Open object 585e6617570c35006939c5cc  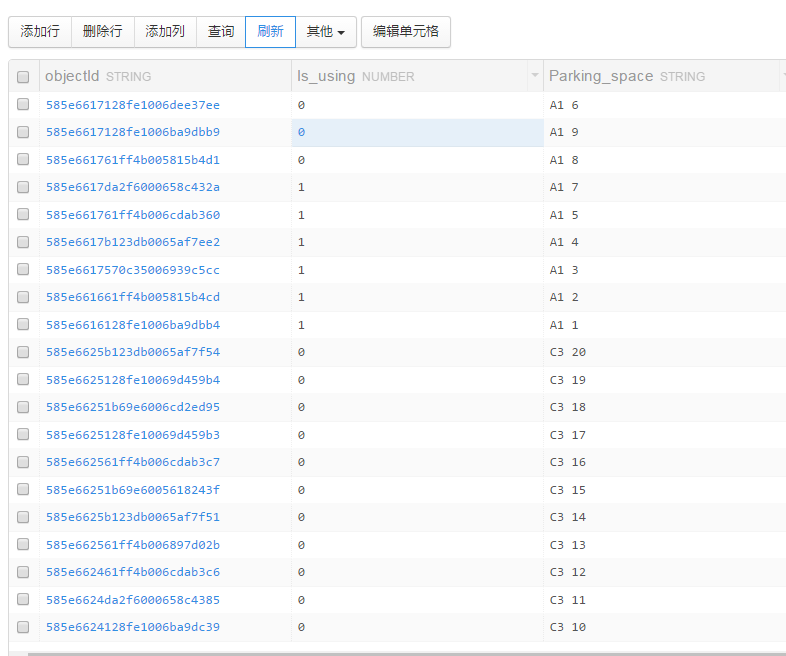click(x=133, y=270)
